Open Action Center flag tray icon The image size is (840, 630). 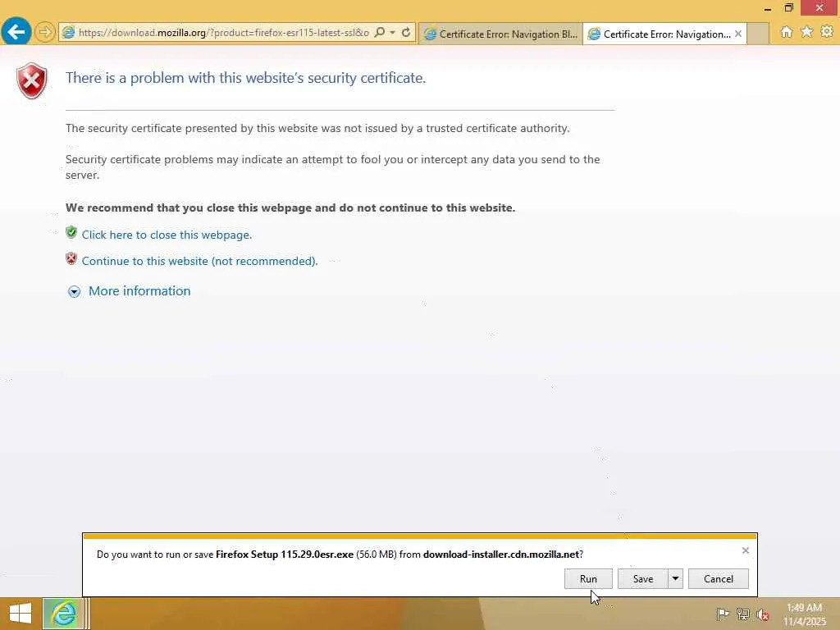(x=723, y=614)
